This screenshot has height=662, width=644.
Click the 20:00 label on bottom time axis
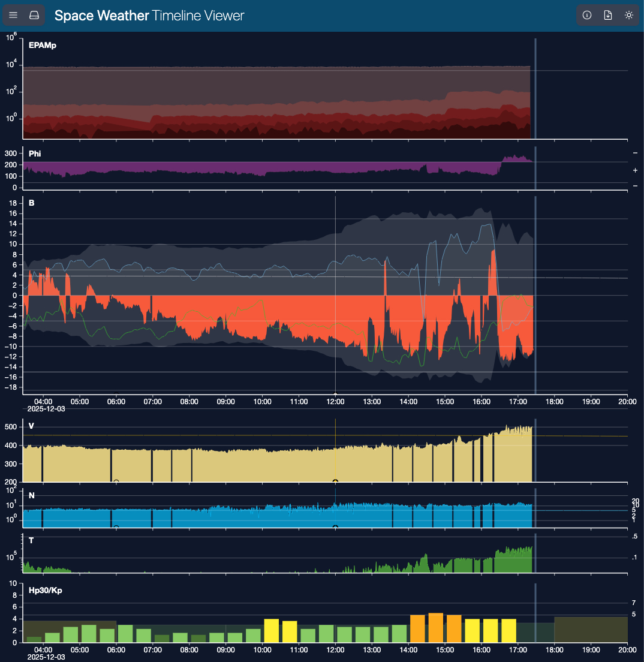627,650
